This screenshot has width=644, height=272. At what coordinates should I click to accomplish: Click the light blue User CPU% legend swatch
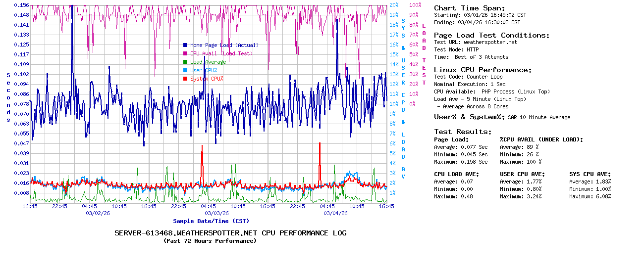pos(185,70)
